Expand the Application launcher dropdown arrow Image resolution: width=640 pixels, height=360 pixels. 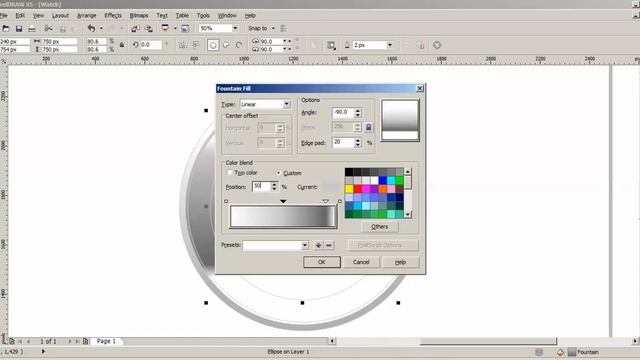175,28
